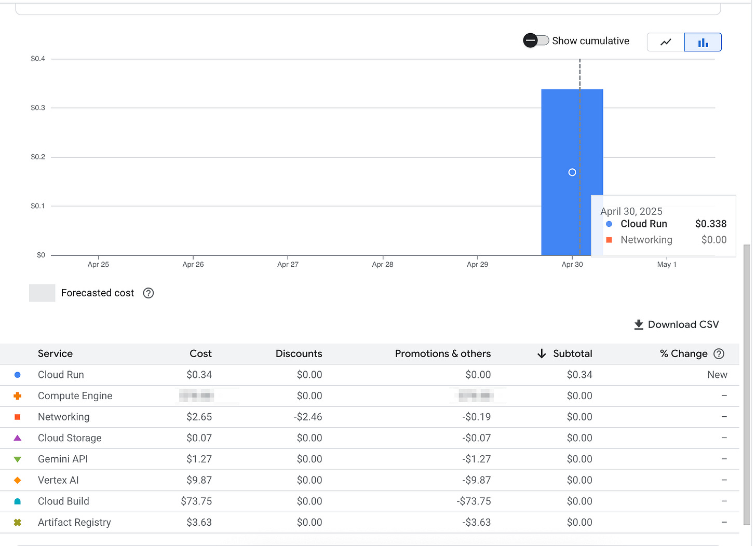
Task: Click the Cloud Run subtotal $0.34
Action: tap(579, 375)
